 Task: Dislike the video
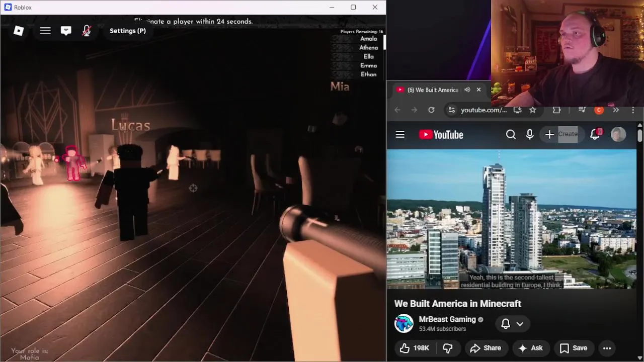(x=447, y=348)
